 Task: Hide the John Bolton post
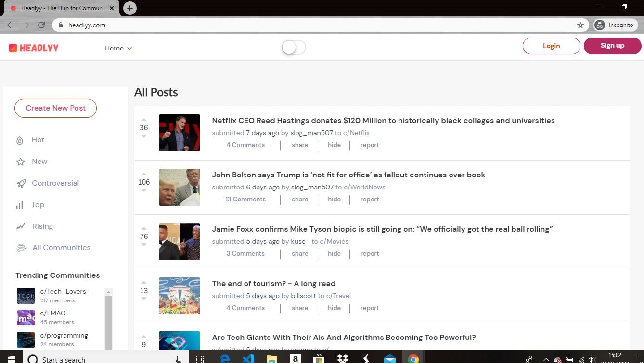tap(334, 199)
